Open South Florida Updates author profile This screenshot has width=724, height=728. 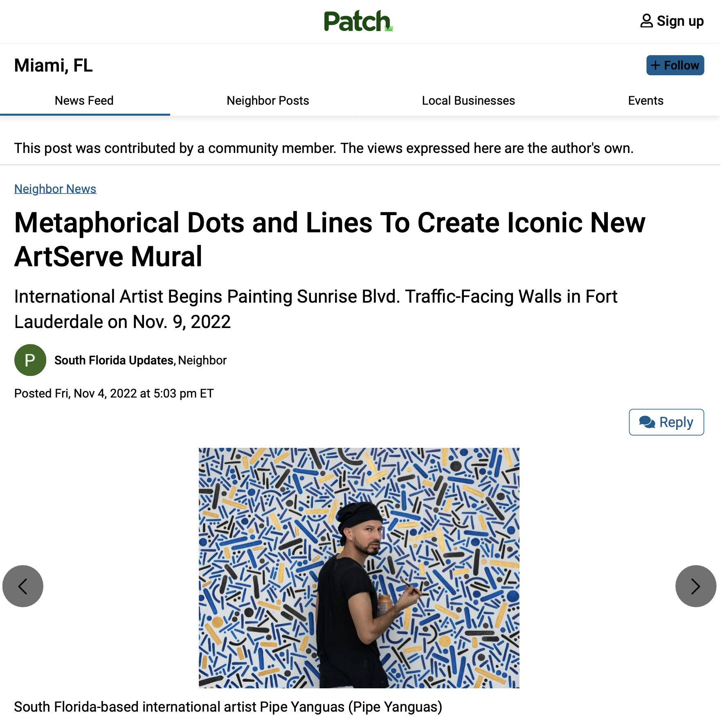(114, 360)
